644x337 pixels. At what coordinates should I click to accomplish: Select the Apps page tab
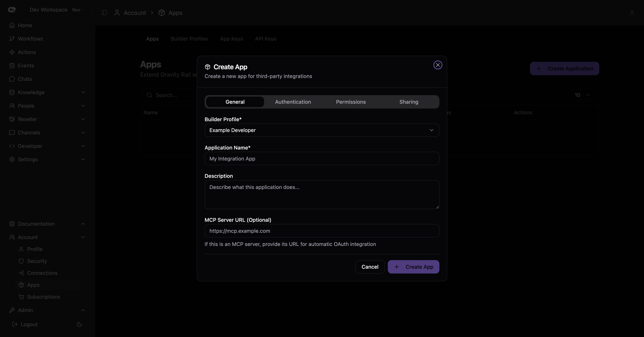152,39
